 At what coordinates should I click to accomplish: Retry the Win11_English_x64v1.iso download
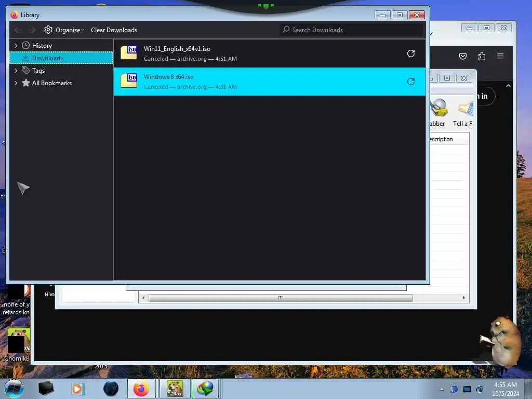(x=411, y=54)
